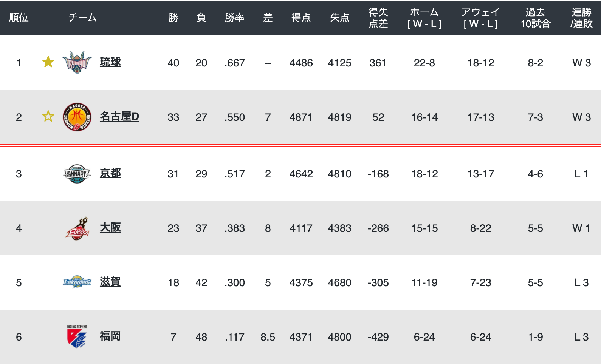Click the 連勝/連敗 column header
This screenshot has width=601, height=364.
(582, 18)
